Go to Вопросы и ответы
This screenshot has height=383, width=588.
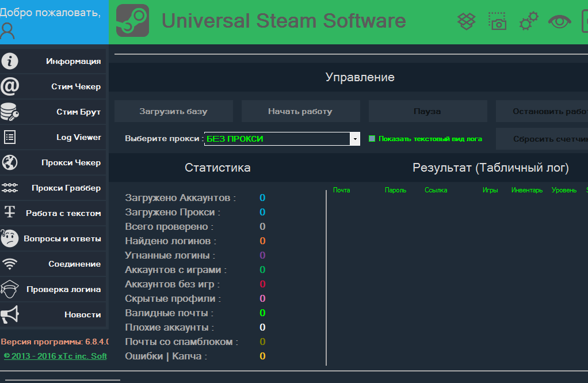tap(53, 238)
